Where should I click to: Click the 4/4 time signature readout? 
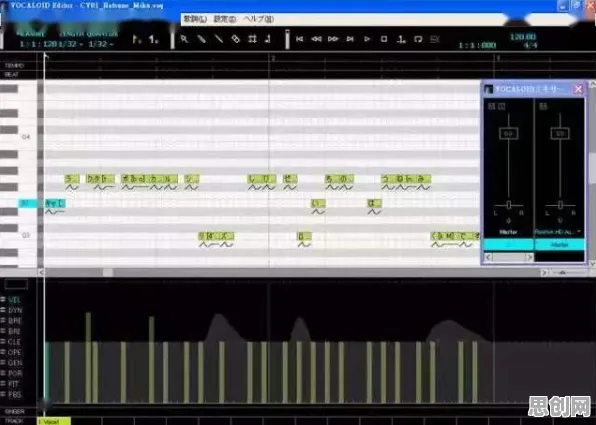(530, 45)
